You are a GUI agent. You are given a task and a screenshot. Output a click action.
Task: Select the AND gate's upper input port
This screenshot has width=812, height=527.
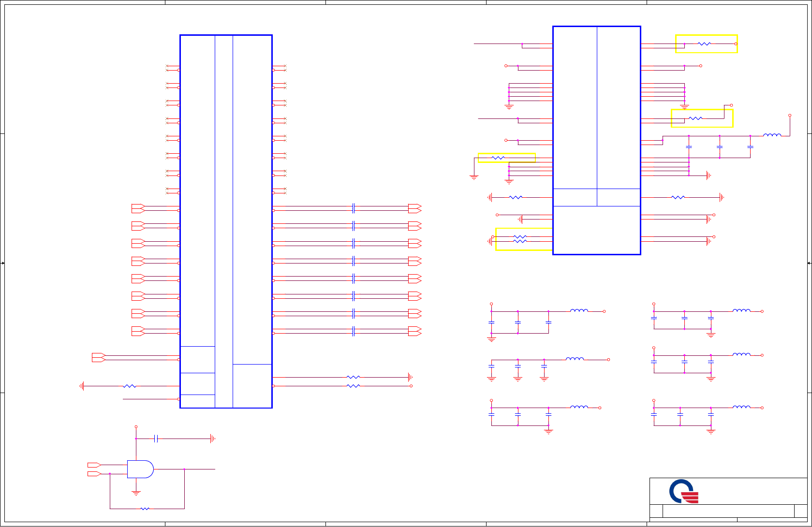[94, 465]
